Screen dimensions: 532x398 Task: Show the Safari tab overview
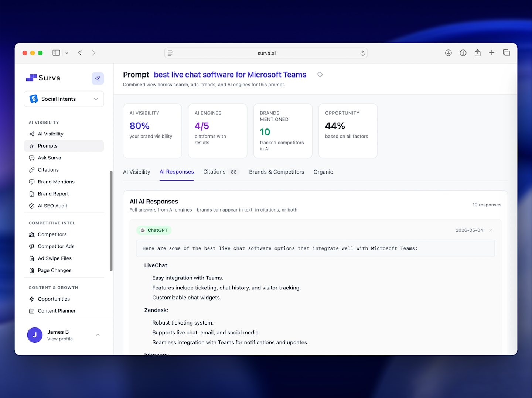point(507,53)
